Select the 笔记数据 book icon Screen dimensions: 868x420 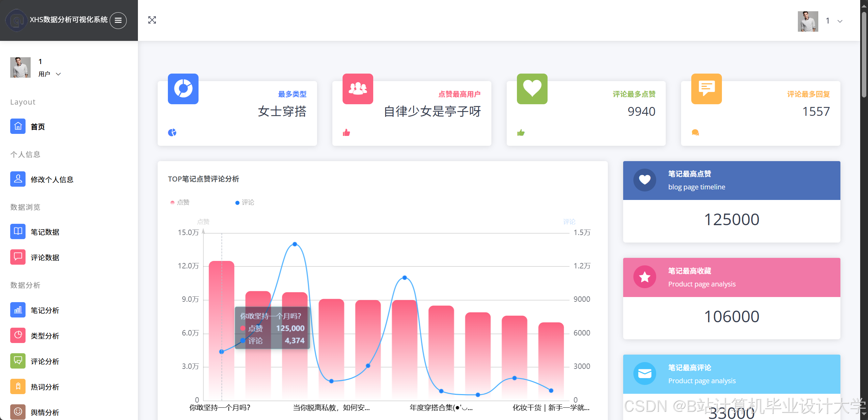18,231
